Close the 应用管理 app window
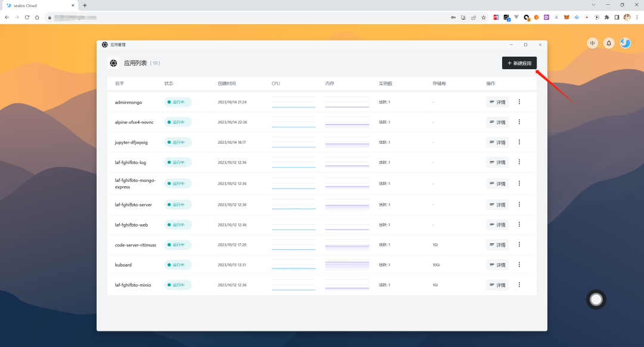 coord(540,44)
